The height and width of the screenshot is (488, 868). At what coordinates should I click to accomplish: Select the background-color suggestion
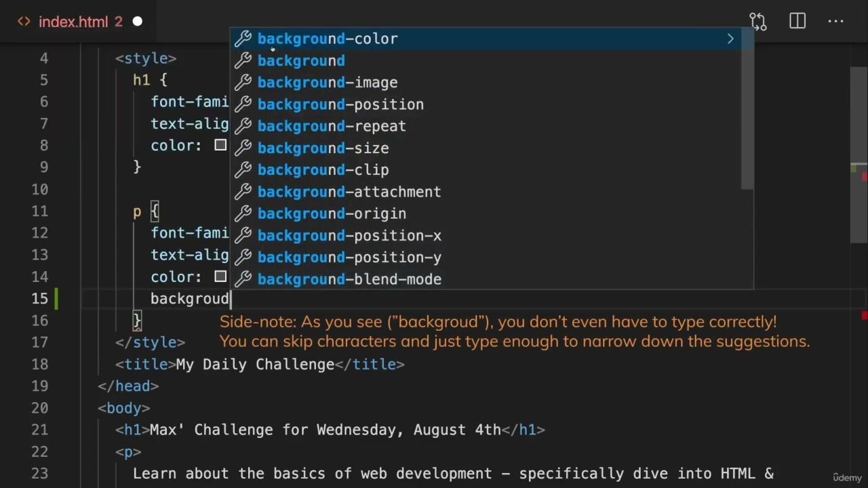(492, 39)
